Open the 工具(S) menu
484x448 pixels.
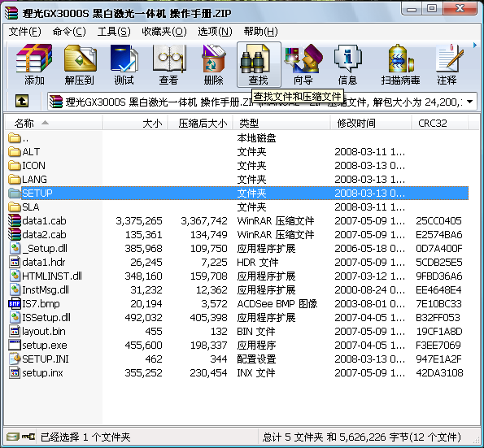pyautogui.click(x=114, y=31)
